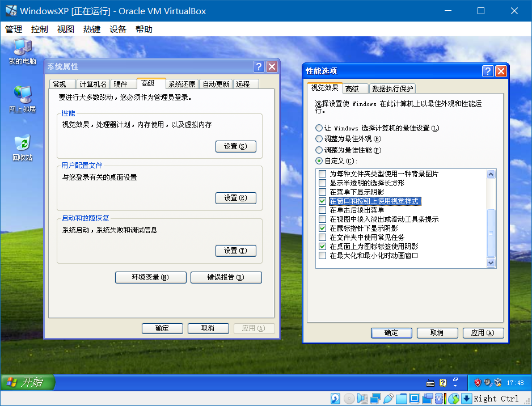Switch to 系统还原 tab
This screenshot has height=406, width=532.
(182, 84)
